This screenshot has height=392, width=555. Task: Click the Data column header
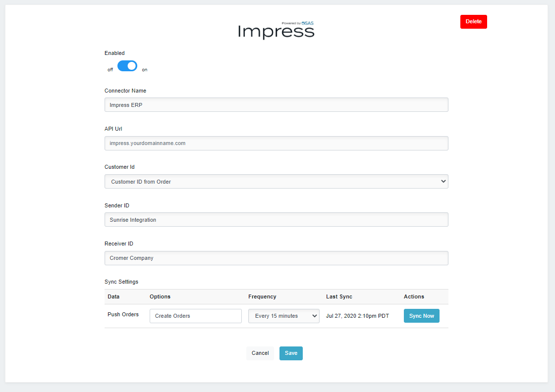[x=113, y=296]
